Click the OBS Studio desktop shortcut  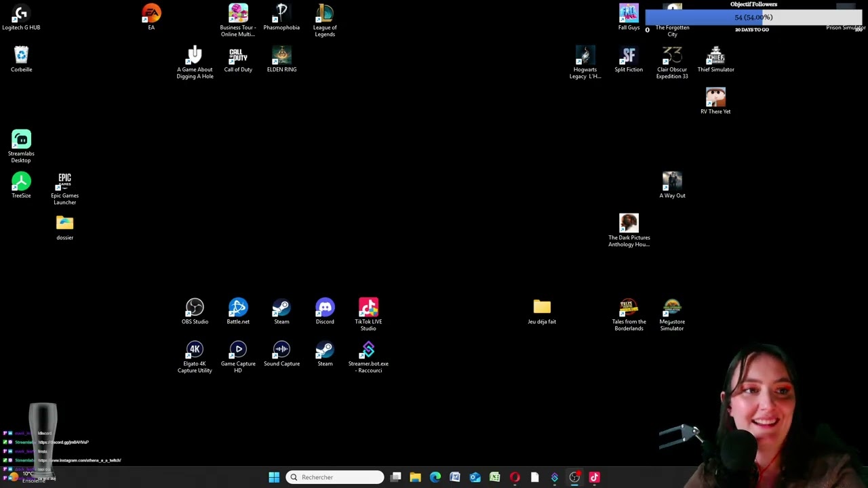tap(195, 311)
